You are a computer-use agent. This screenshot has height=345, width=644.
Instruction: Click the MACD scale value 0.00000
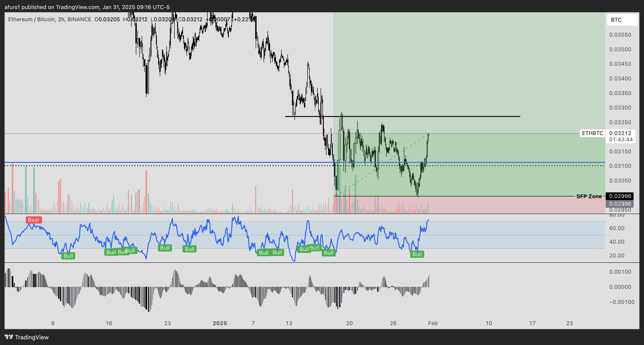(x=620, y=287)
